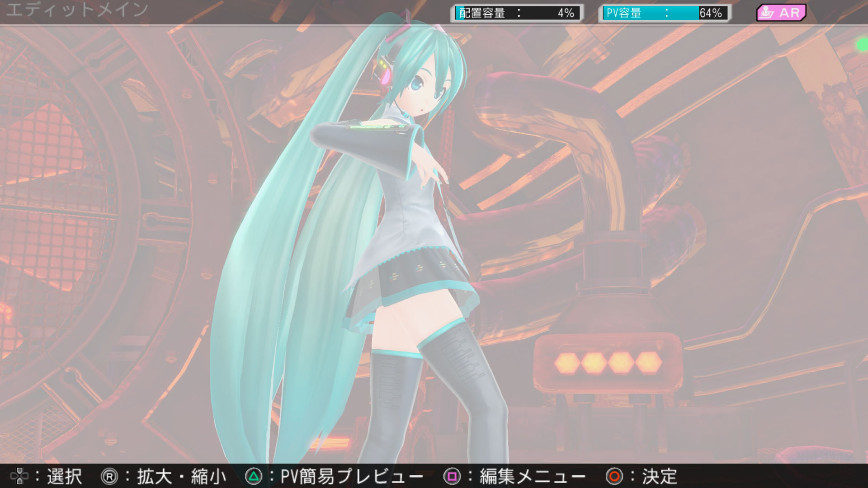This screenshot has height=488, width=868.
Task: Click the R button zoom icon
Action: 109,476
